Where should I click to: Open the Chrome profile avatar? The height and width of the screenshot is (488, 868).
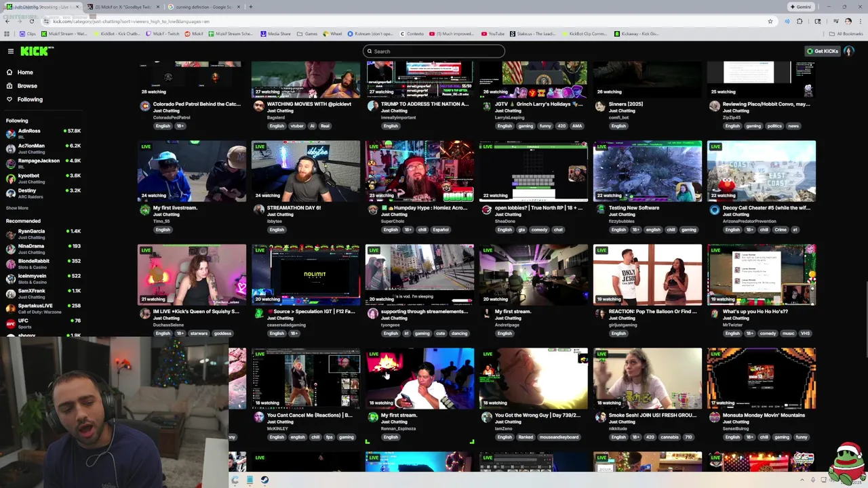[848, 21]
